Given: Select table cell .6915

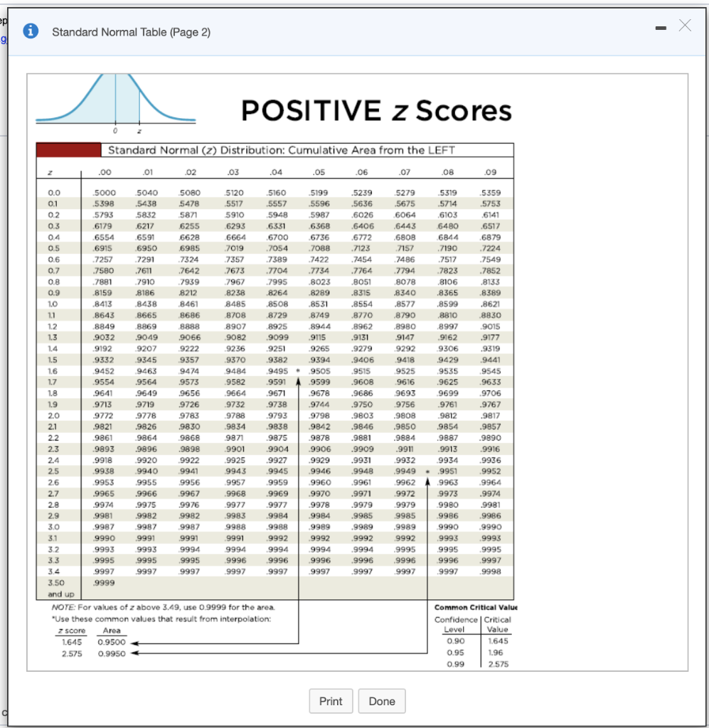Looking at the screenshot, I should pos(104,248).
